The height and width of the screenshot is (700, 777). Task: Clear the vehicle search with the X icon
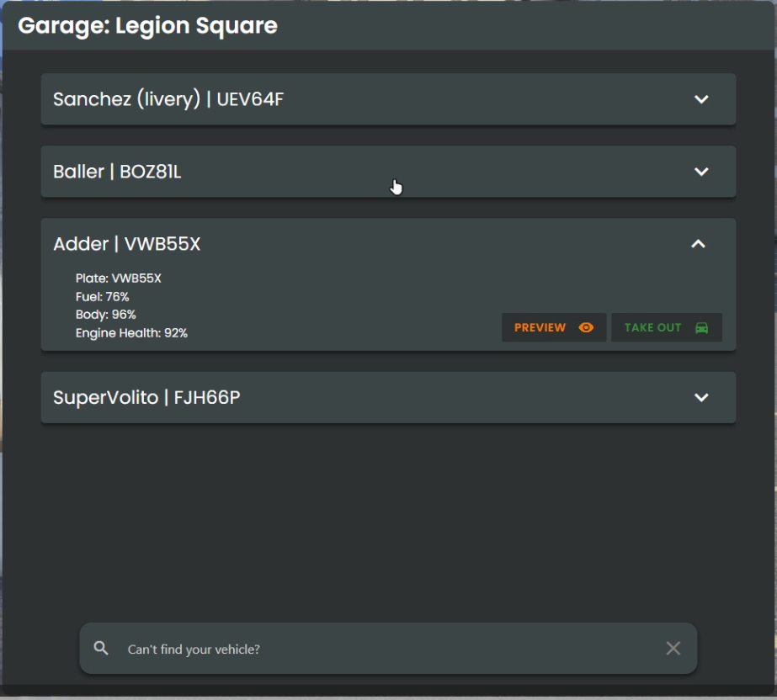click(673, 648)
